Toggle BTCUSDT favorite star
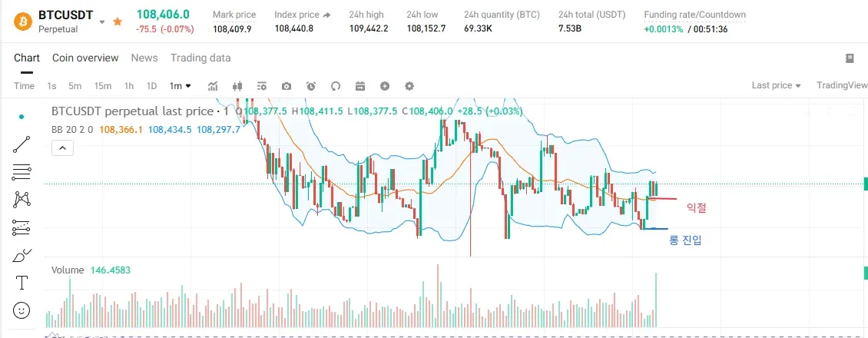Screen dimensions: 868x338 pyautogui.click(x=118, y=22)
